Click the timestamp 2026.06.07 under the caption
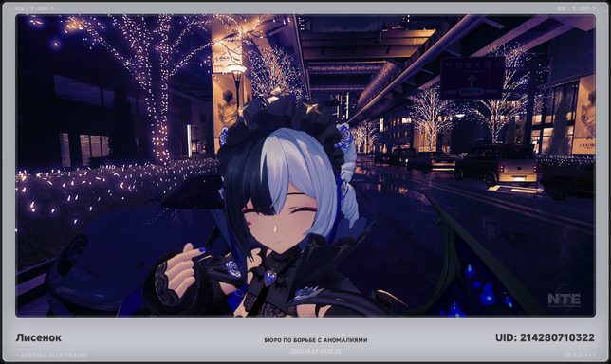 [315, 351]
